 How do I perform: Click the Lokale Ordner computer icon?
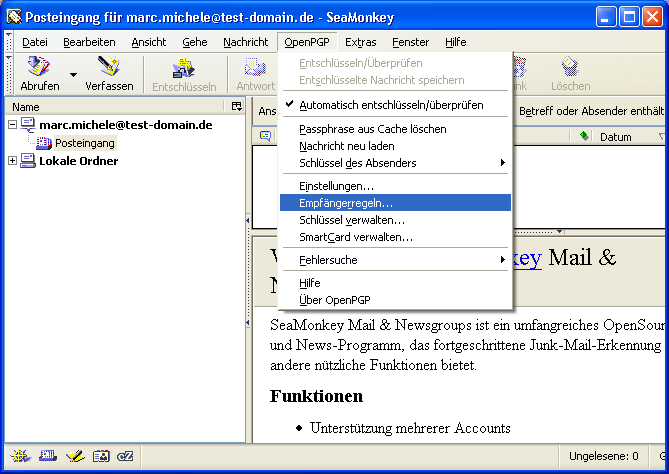tap(28, 161)
